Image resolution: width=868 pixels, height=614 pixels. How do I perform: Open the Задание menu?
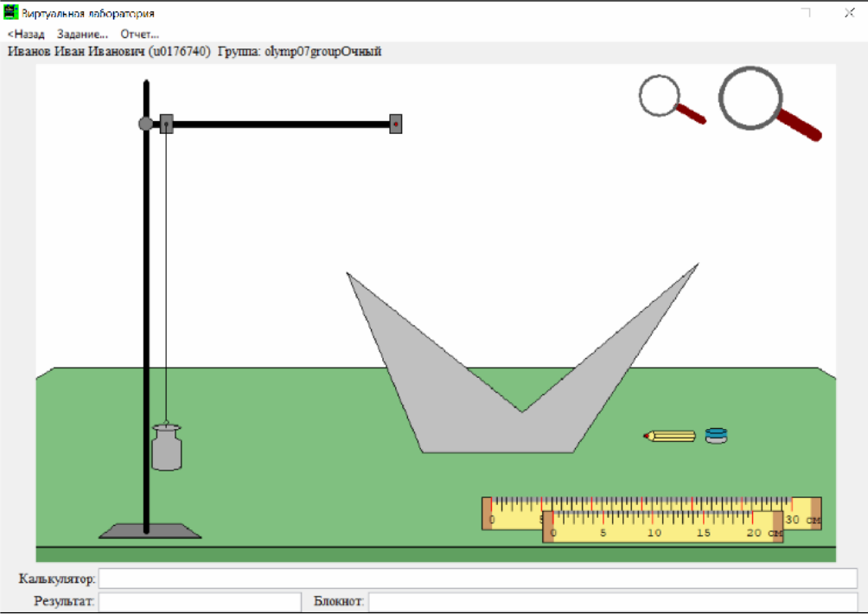[x=82, y=35]
